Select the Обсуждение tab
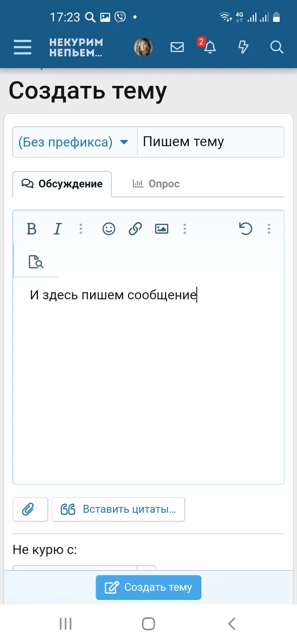This screenshot has height=644, width=297. [x=62, y=184]
